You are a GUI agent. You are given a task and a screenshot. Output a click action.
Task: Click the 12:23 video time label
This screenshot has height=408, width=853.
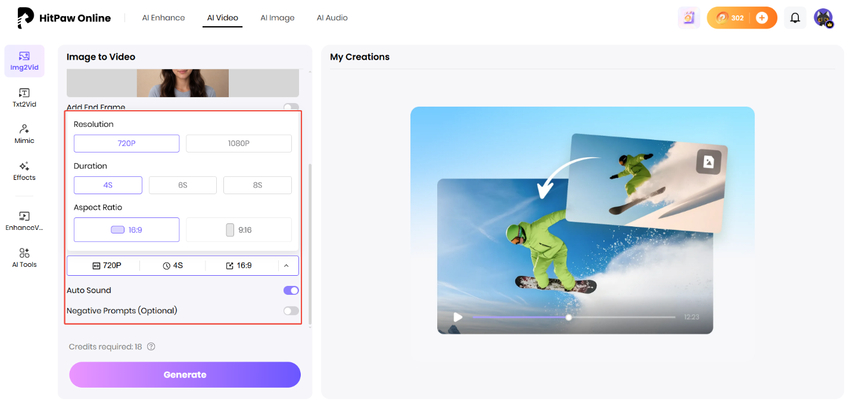pyautogui.click(x=691, y=317)
